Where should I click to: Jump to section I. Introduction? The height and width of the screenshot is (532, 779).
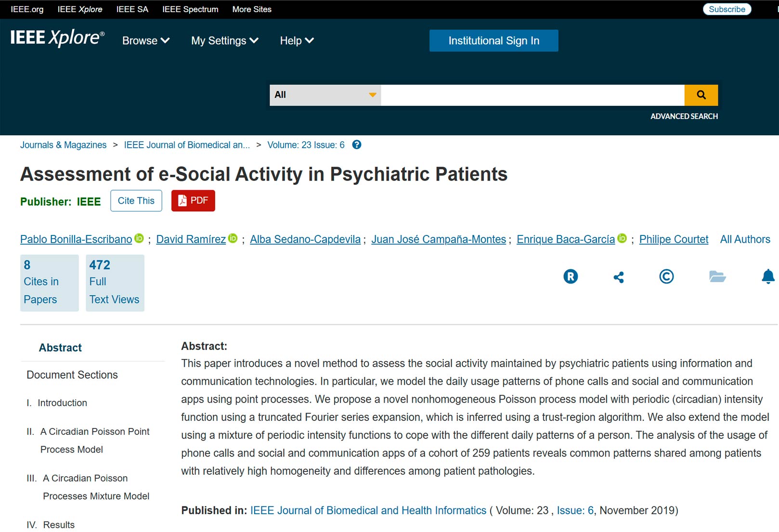click(57, 403)
